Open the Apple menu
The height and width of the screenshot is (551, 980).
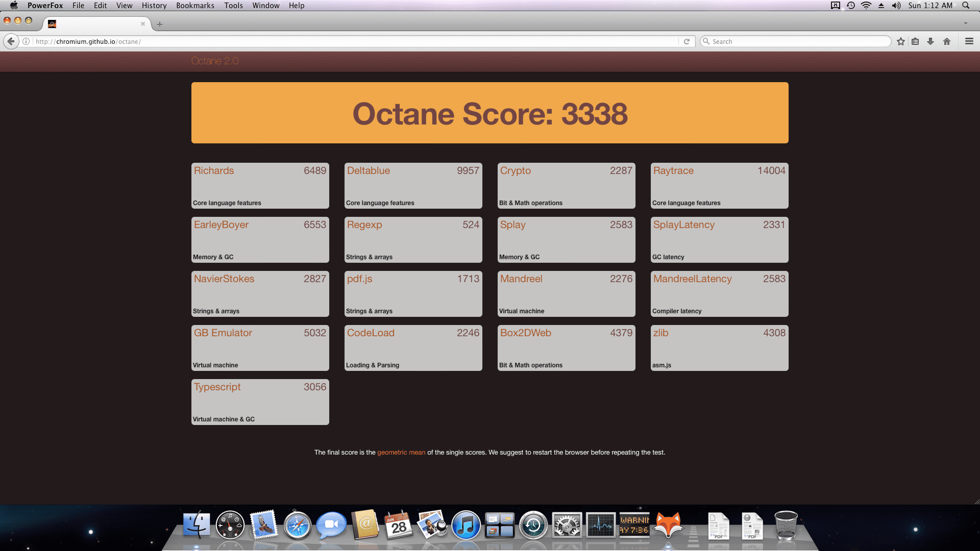coord(14,6)
